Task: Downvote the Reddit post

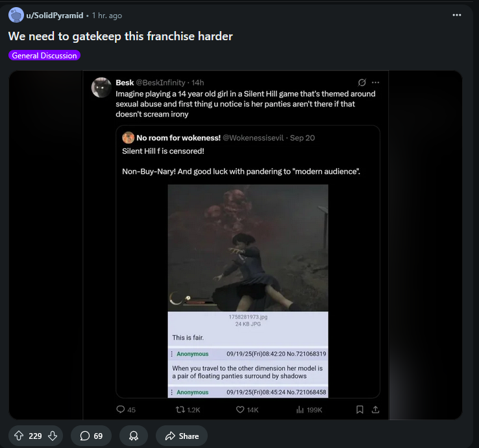Action: 53,436
